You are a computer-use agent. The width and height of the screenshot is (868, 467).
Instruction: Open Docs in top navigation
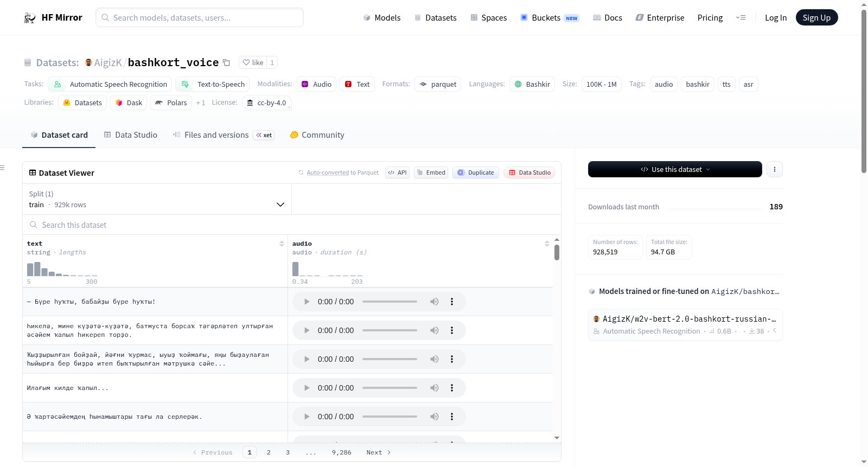click(607, 18)
